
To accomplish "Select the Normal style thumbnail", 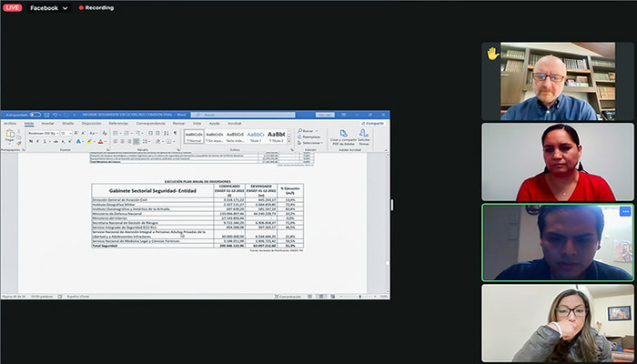I will (192, 136).
